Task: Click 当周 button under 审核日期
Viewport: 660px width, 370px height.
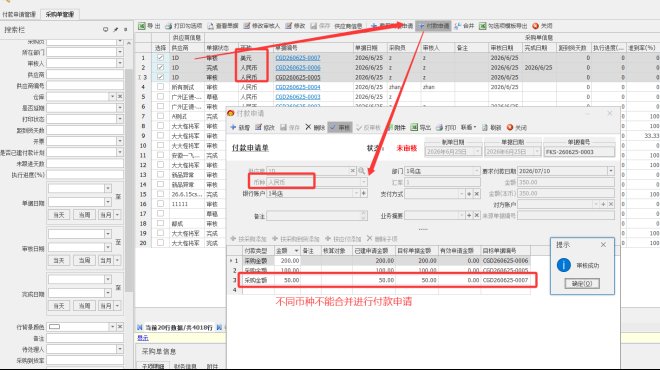Action: coord(84,260)
